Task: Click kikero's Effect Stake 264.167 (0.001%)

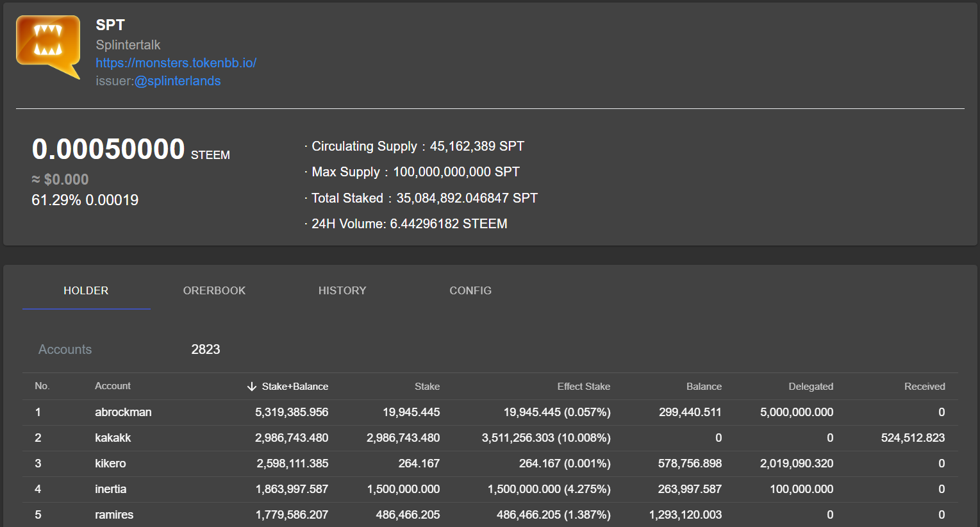Action: (565, 464)
